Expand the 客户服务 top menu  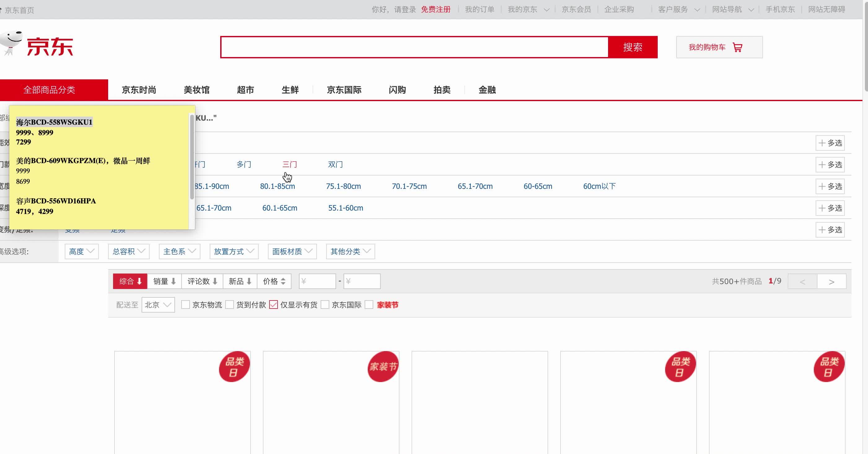pyautogui.click(x=679, y=9)
